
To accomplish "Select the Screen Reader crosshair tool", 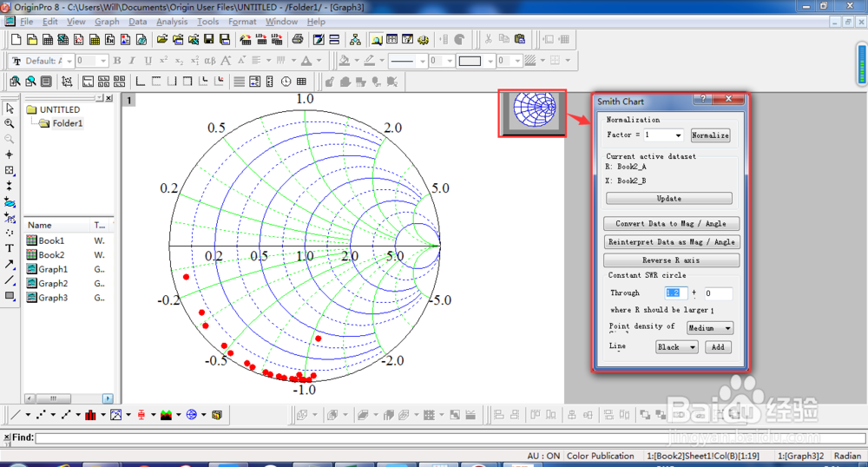I will point(10,155).
